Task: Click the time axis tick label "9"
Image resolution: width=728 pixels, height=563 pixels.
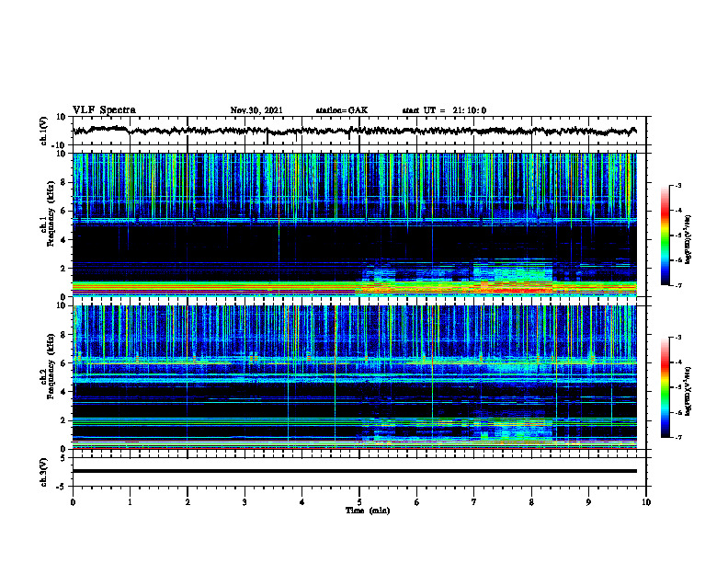Action: [x=588, y=502]
